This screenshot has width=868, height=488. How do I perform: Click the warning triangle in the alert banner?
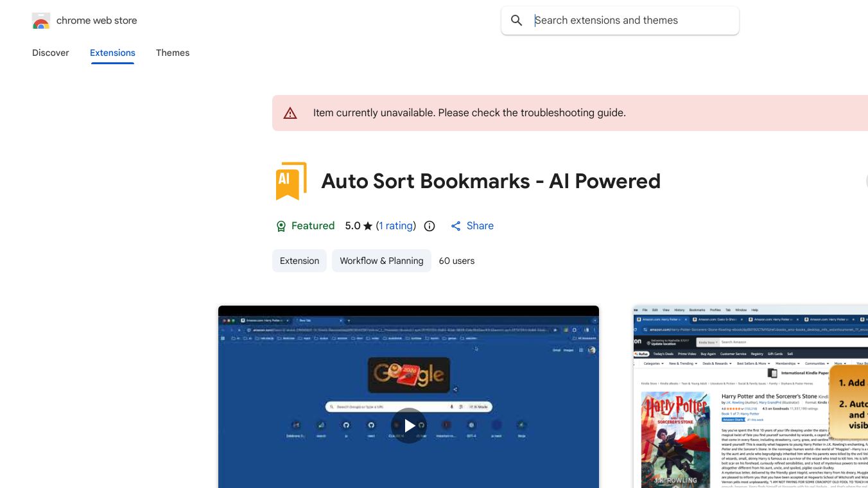tap(290, 112)
